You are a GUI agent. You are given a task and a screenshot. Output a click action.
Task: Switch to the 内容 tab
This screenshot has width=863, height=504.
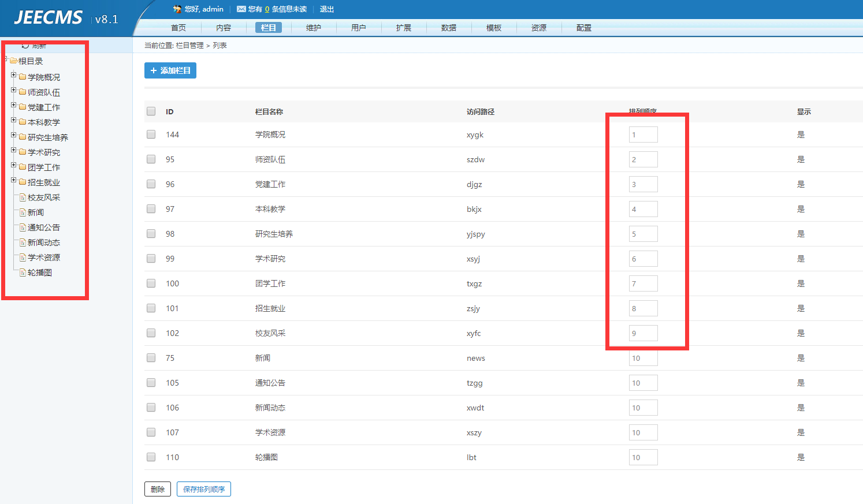click(x=223, y=27)
